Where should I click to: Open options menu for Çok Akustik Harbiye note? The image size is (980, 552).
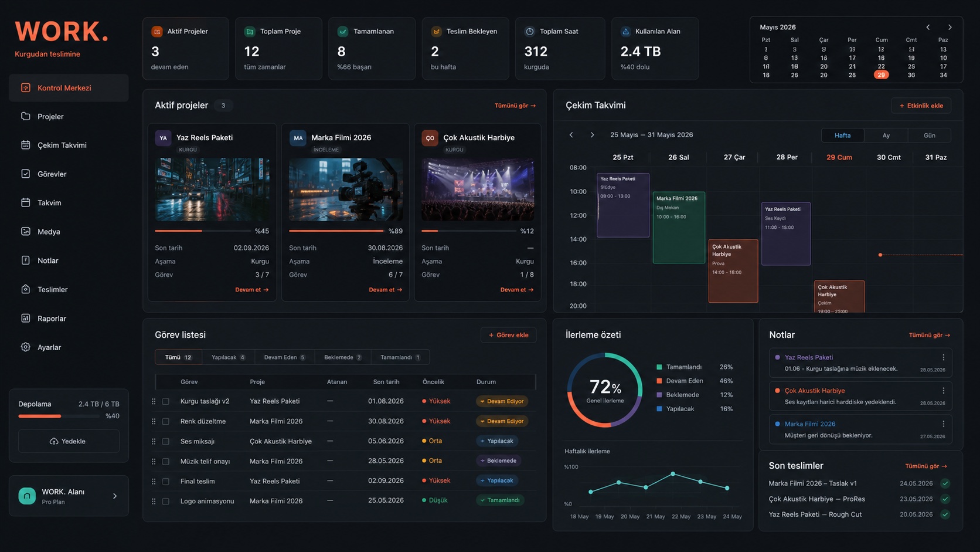click(943, 391)
